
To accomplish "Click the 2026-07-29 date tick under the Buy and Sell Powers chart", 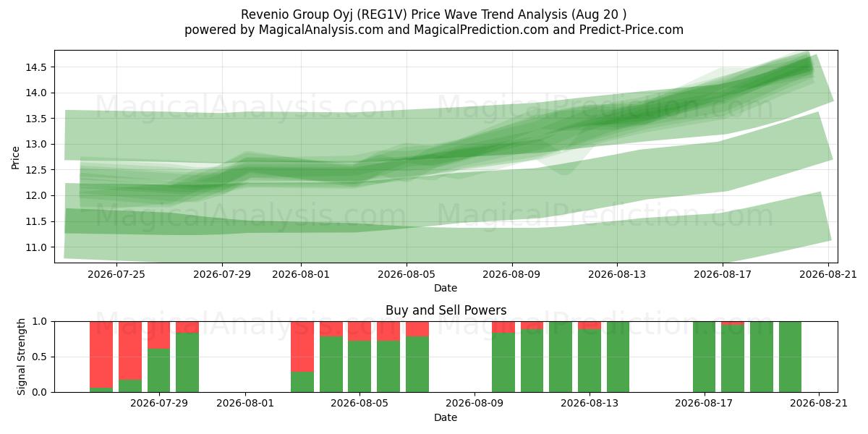I will pyautogui.click(x=158, y=404).
